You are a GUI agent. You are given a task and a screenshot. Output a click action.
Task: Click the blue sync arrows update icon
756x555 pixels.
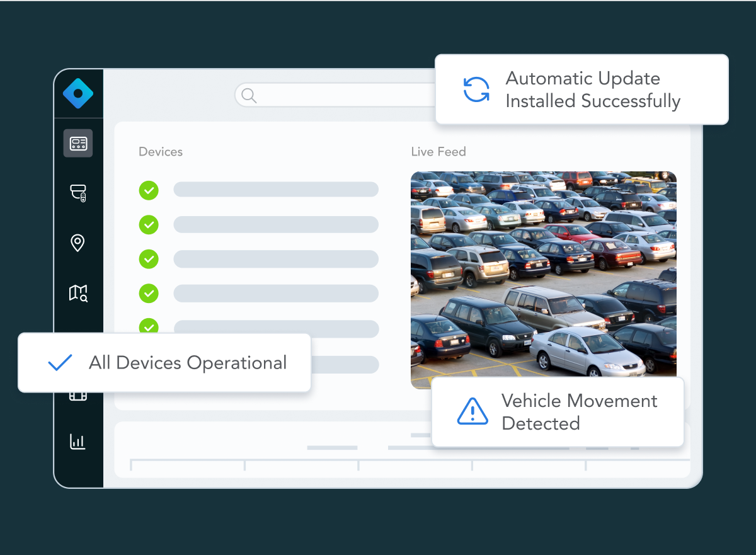[476, 89]
